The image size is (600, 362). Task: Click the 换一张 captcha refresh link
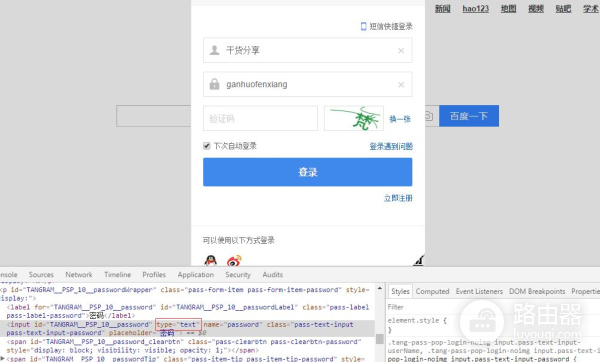point(400,119)
